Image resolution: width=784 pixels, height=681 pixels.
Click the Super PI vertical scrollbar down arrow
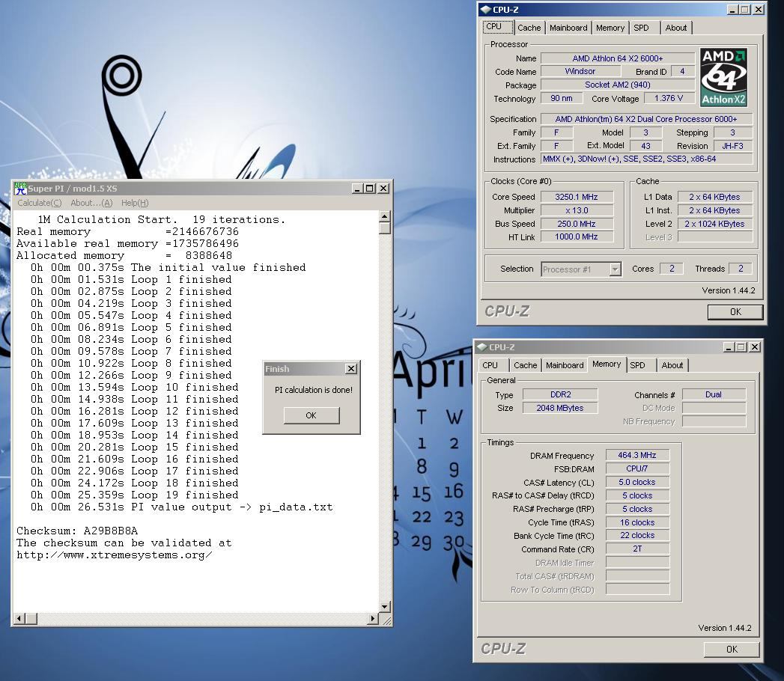(x=384, y=607)
